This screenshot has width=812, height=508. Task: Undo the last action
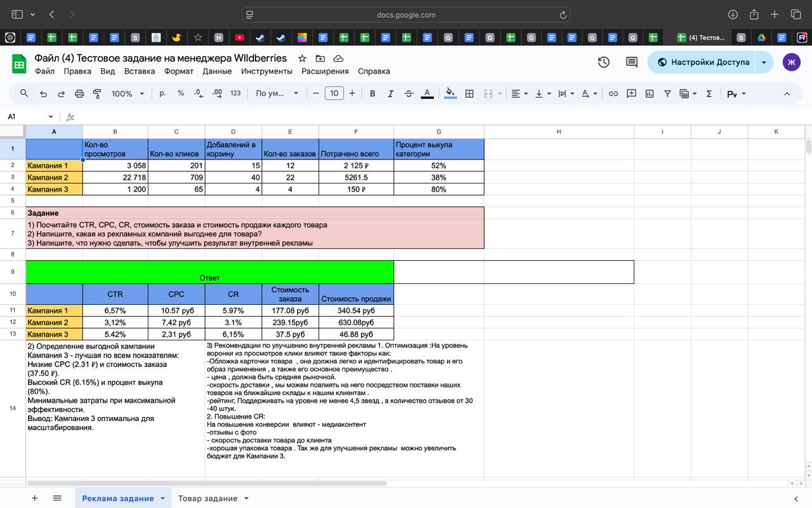[43, 93]
